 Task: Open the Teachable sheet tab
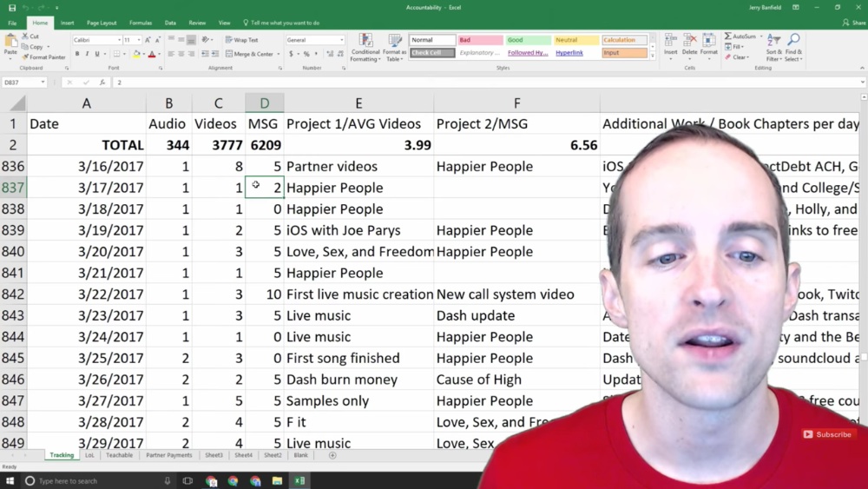[119, 455]
